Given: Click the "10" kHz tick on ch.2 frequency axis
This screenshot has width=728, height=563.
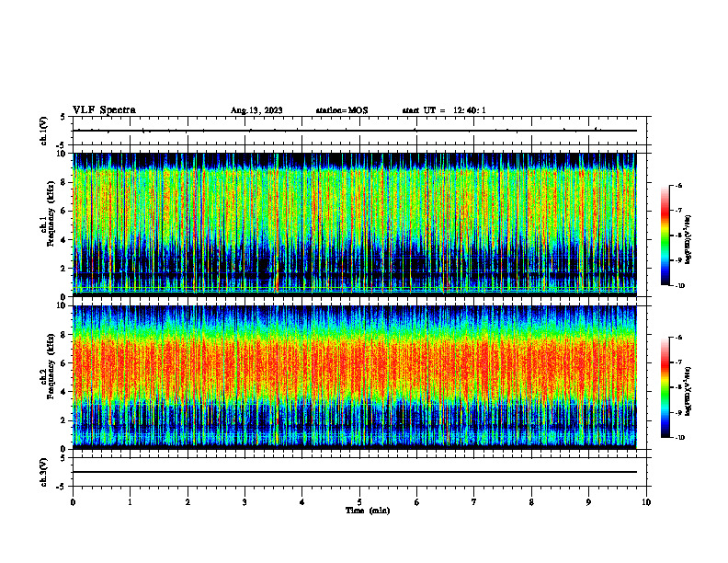Looking at the screenshot, I should coord(63,305).
